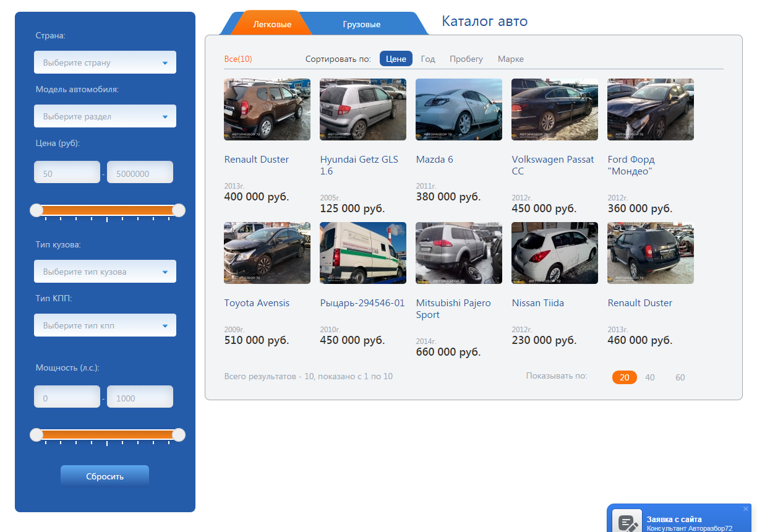Image resolution: width=757 pixels, height=532 pixels.
Task: Open the Nissan Tiida photo
Action: tap(555, 253)
